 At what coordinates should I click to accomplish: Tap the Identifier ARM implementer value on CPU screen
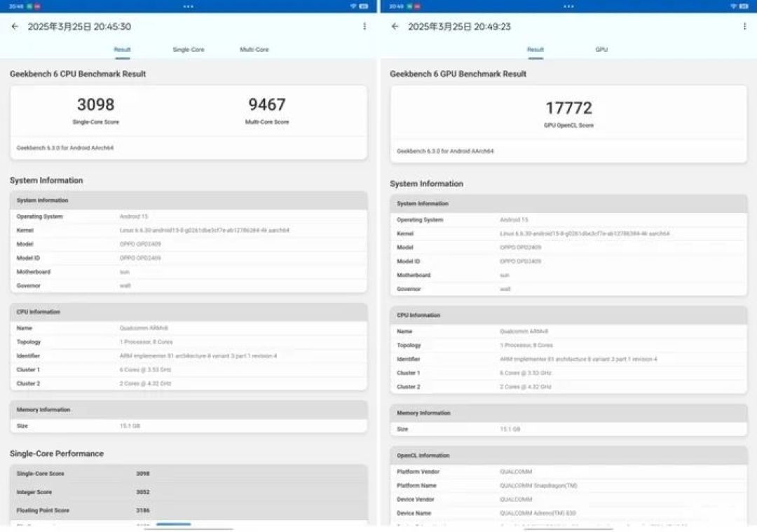(198, 356)
